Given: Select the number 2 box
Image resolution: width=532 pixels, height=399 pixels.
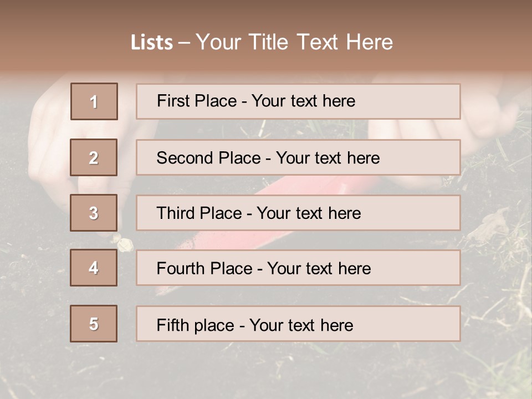Looking at the screenshot, I should click(94, 157).
